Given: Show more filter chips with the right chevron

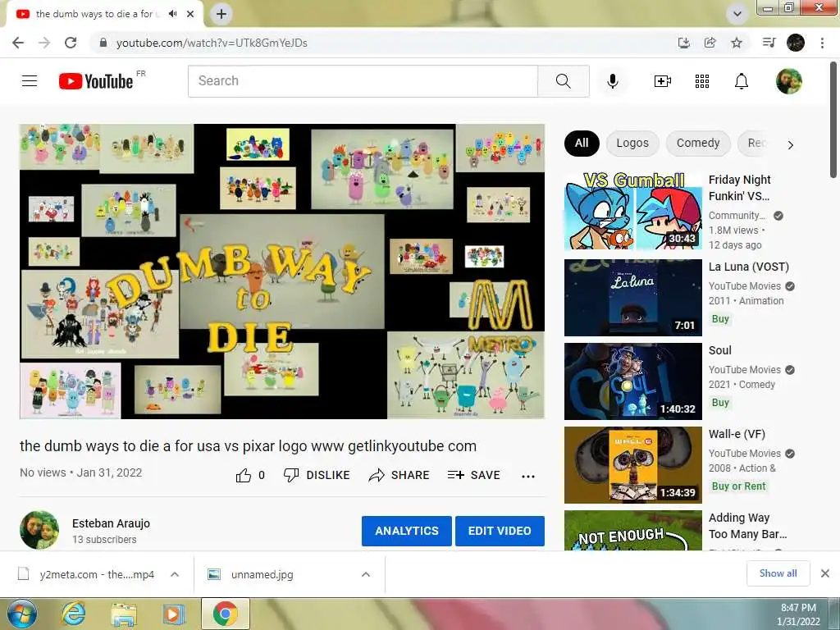Looking at the screenshot, I should pos(790,144).
